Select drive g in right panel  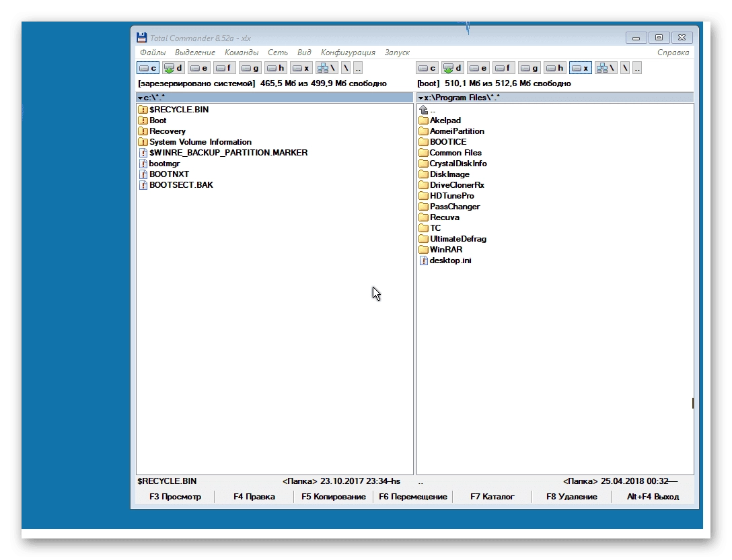click(x=529, y=68)
